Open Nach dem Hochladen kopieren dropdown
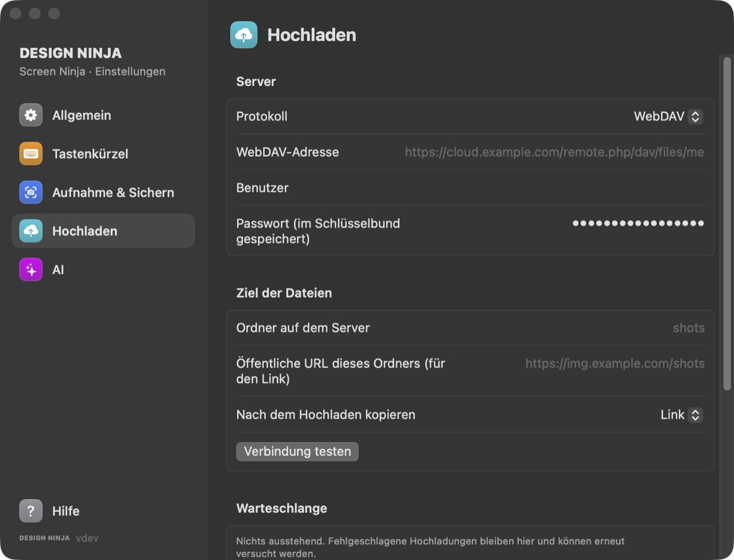The height and width of the screenshot is (560, 734). pos(681,415)
